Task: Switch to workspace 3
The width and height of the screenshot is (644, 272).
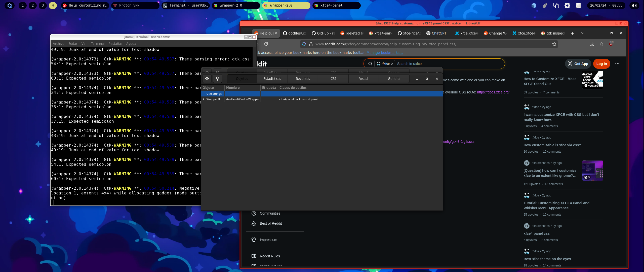Action: coord(43,5)
